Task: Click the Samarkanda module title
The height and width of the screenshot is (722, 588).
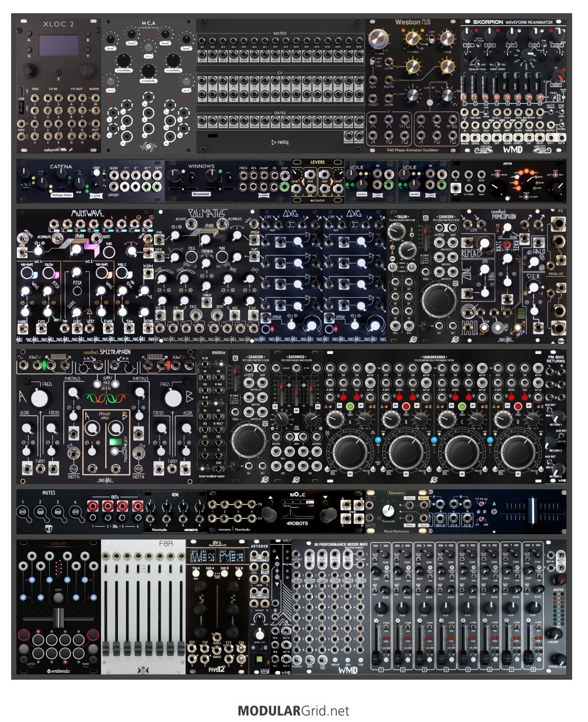Action: point(435,357)
